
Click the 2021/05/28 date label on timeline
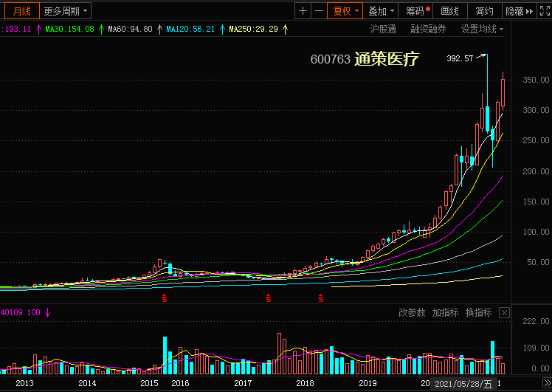point(463,384)
